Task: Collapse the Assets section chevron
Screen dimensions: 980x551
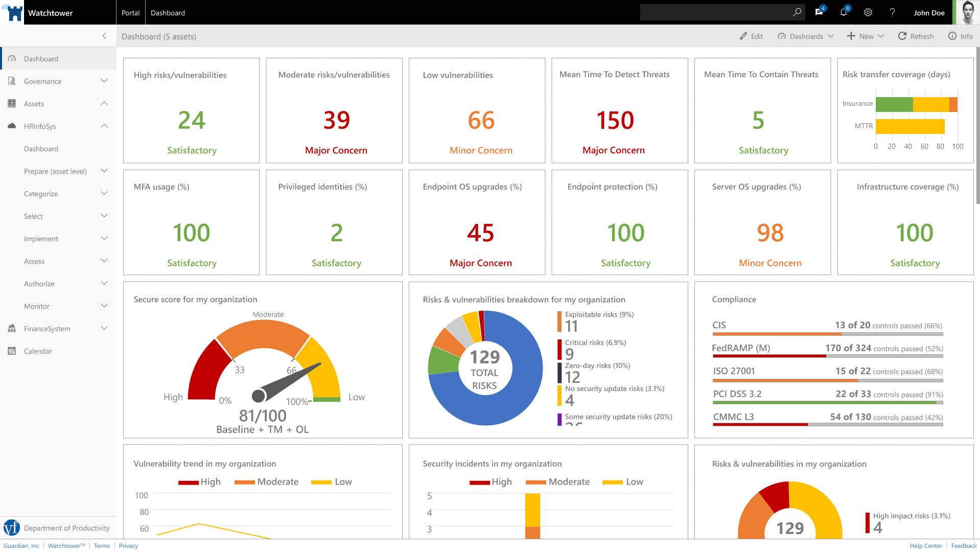Action: point(104,103)
